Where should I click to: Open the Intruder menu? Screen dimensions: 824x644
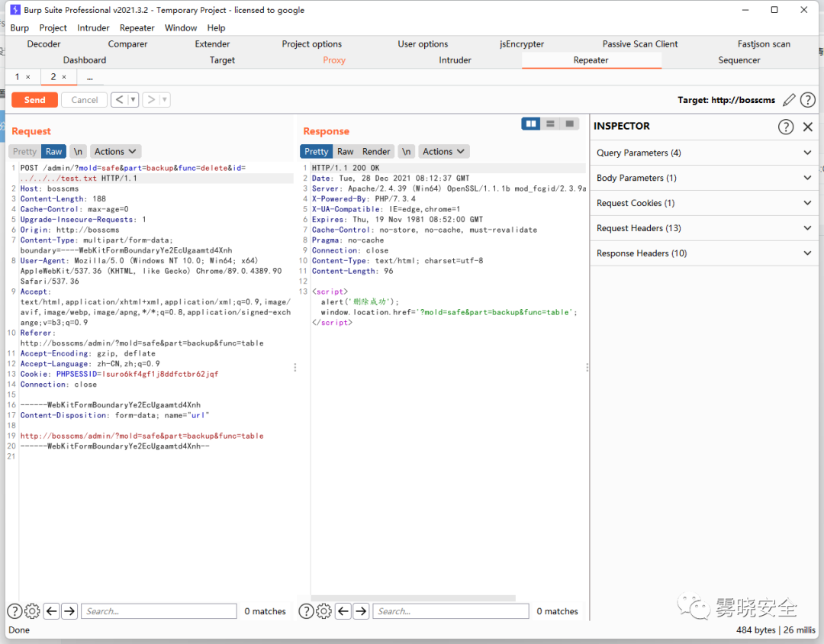tap(93, 28)
